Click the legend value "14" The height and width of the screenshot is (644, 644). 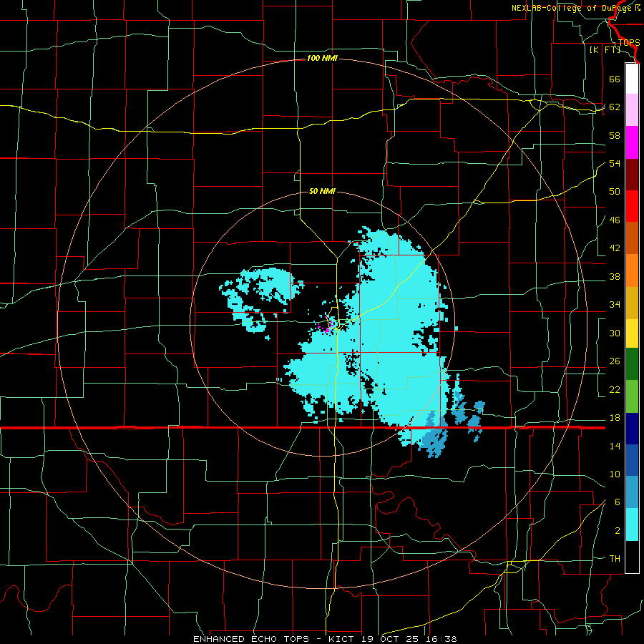click(x=615, y=446)
